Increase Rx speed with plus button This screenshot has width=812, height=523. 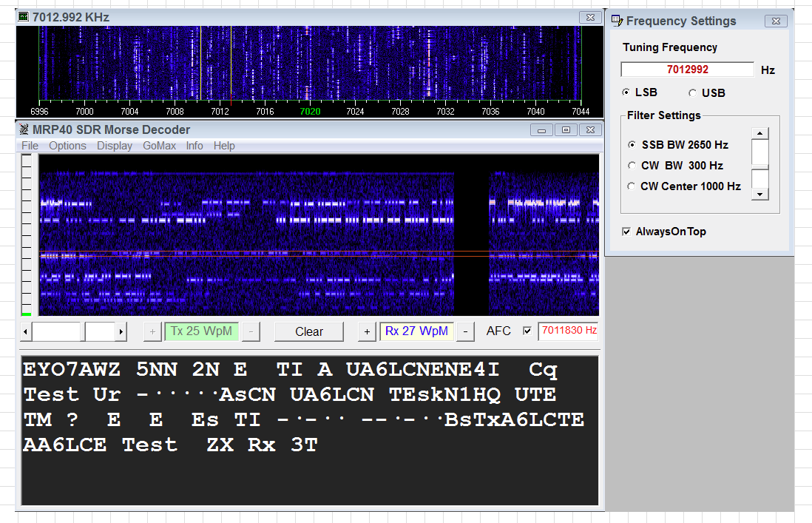(367, 331)
